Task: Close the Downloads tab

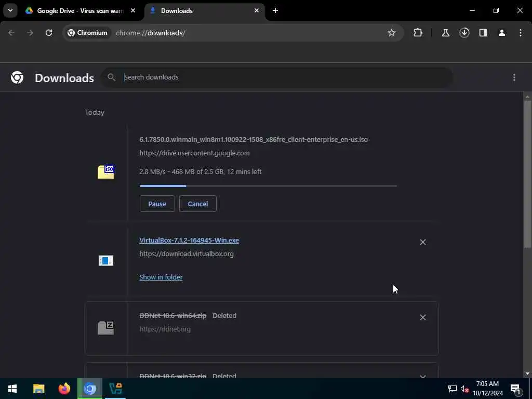Action: coord(257,10)
